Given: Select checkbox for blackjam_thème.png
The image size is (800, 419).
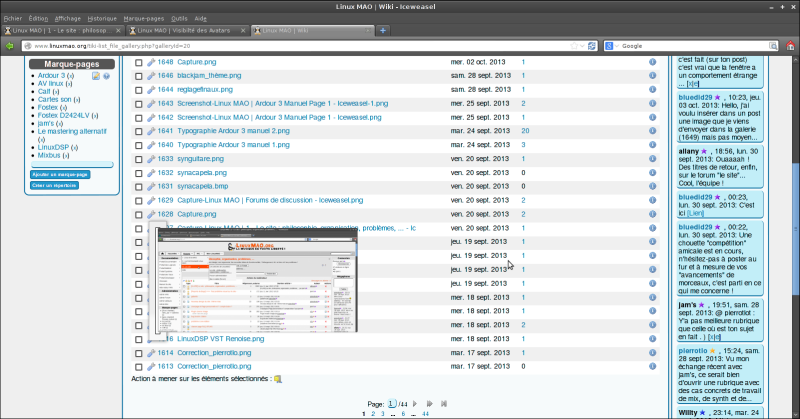Looking at the screenshot, I should coord(138,76).
